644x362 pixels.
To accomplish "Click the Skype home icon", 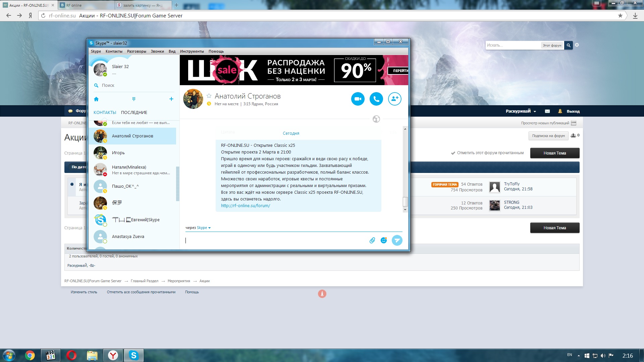I will [x=96, y=99].
